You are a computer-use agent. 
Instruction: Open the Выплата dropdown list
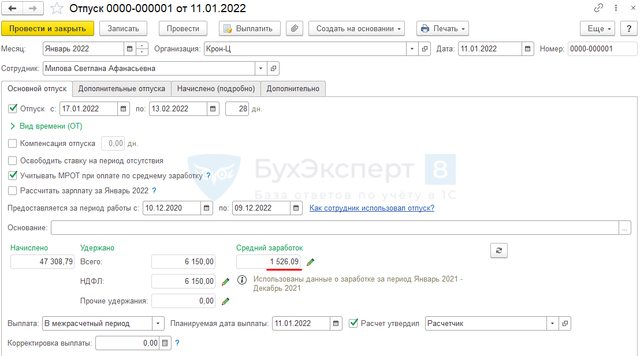pos(158,324)
